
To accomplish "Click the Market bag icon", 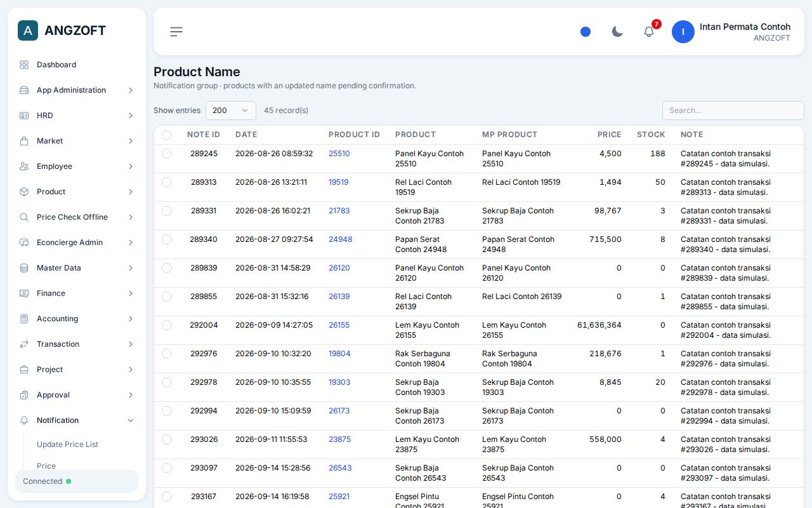I will click(x=24, y=141).
